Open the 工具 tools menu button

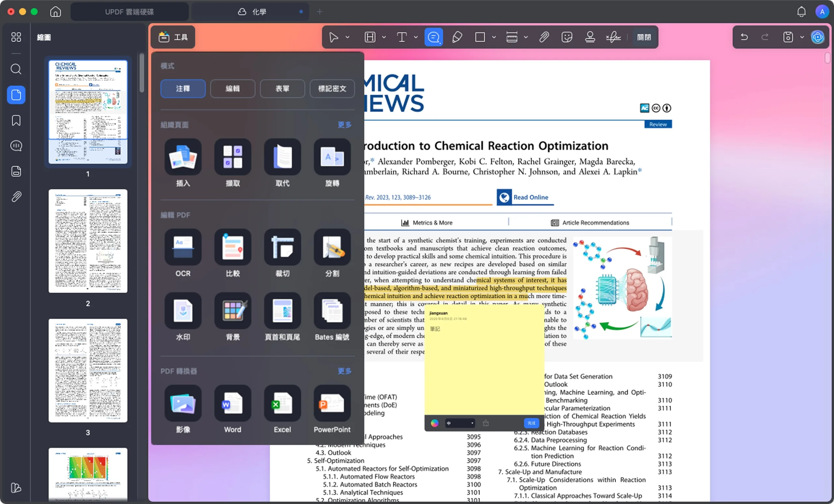(x=173, y=37)
